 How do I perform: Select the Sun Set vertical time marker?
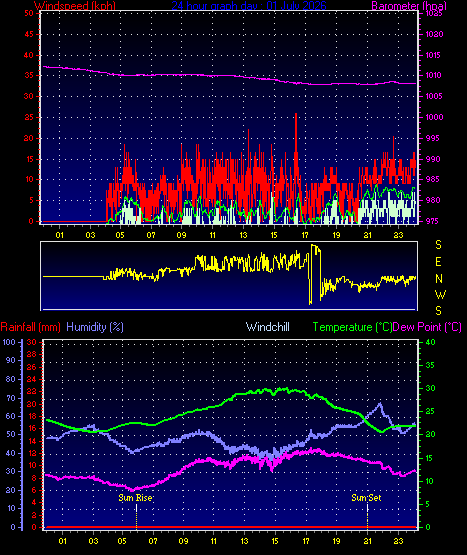coord(367,516)
